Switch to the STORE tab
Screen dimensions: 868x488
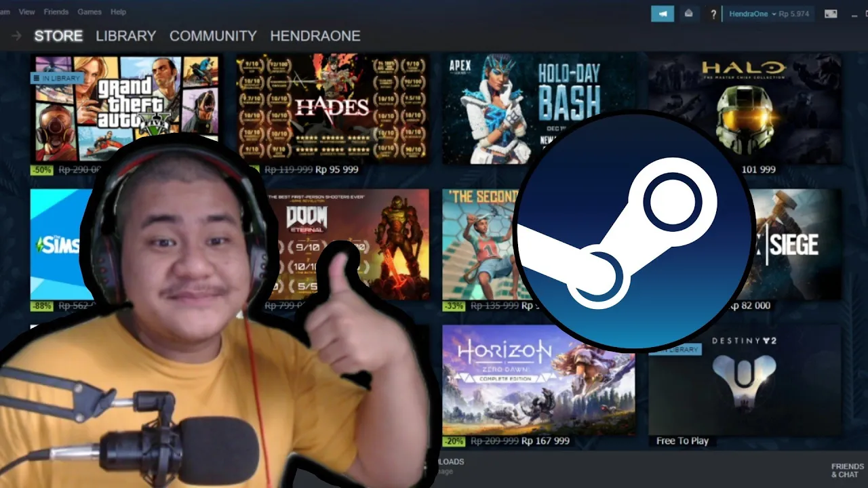tap(58, 36)
